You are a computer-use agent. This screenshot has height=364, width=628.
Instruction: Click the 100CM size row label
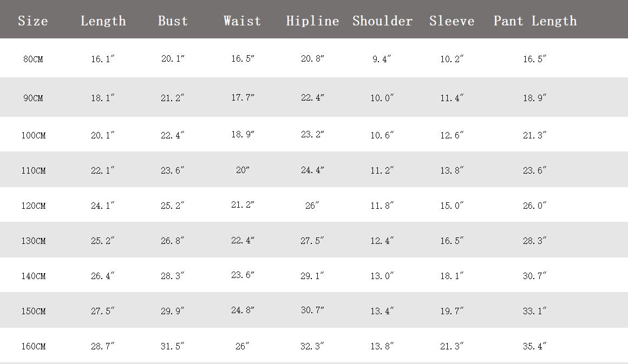tap(33, 136)
